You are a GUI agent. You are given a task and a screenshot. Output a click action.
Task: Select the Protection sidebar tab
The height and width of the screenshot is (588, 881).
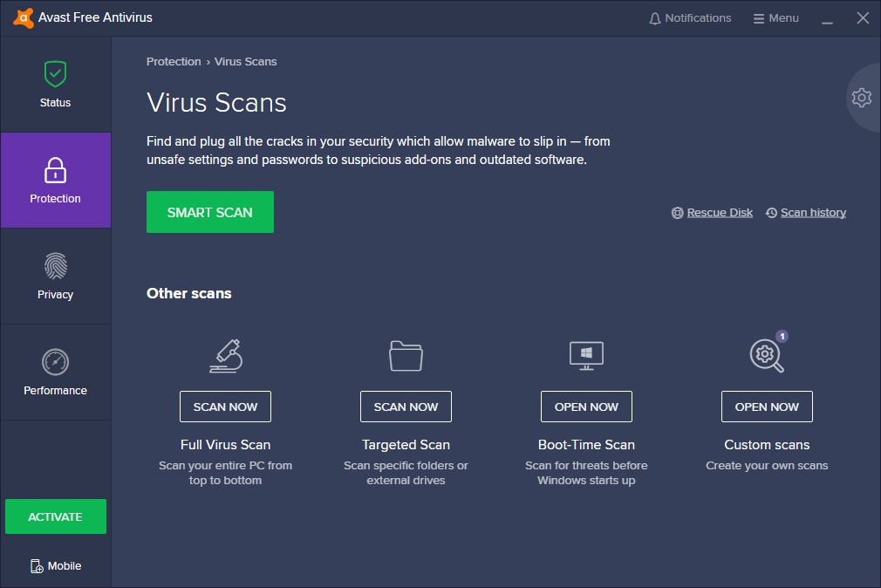pos(55,181)
